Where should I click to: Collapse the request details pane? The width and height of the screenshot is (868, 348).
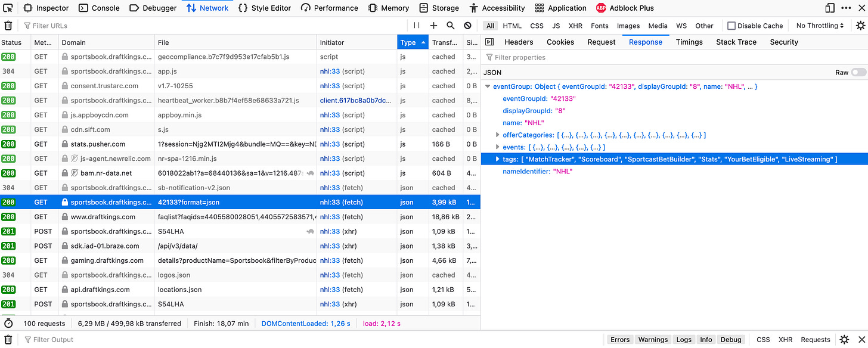point(489,42)
